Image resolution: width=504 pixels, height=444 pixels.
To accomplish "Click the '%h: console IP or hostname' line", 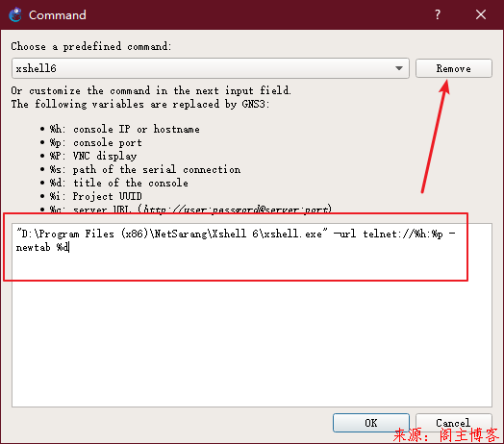I will pos(124,129).
